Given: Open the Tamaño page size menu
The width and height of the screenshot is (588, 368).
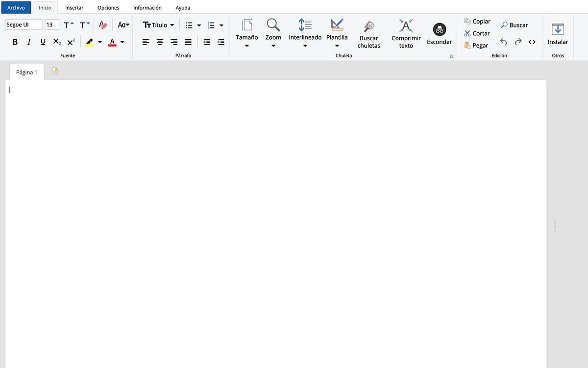Looking at the screenshot, I should tap(247, 33).
